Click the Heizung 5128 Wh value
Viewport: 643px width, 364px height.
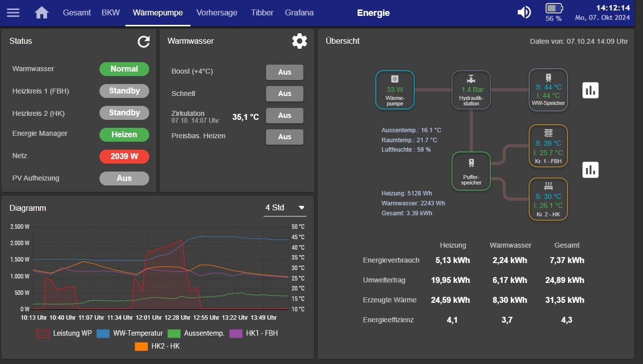tap(406, 193)
